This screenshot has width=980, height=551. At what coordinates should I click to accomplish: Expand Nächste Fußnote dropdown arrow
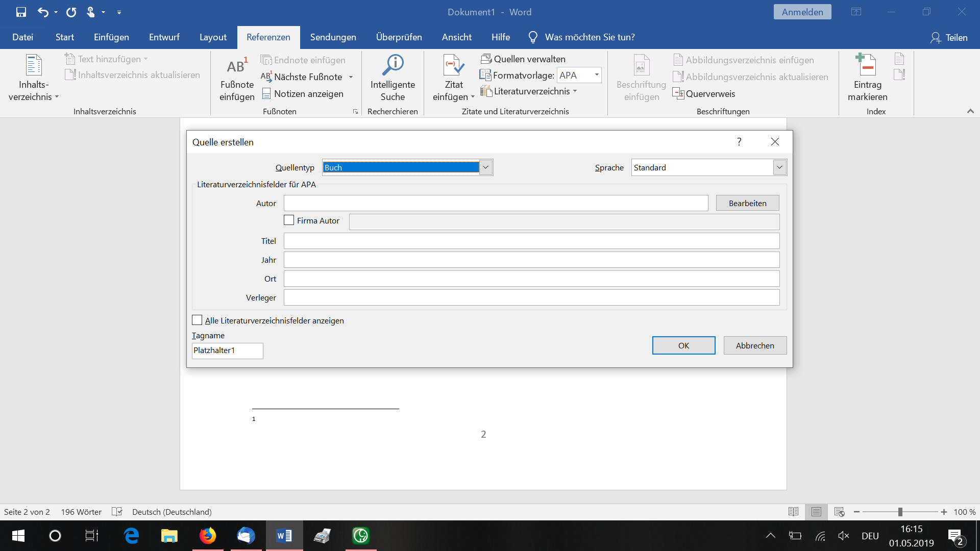[x=351, y=77]
